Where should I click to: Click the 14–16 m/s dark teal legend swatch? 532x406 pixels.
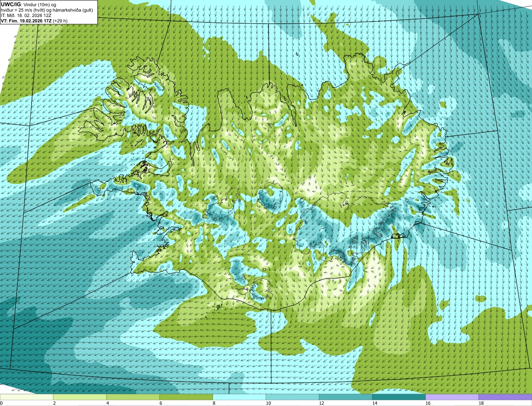399,397
